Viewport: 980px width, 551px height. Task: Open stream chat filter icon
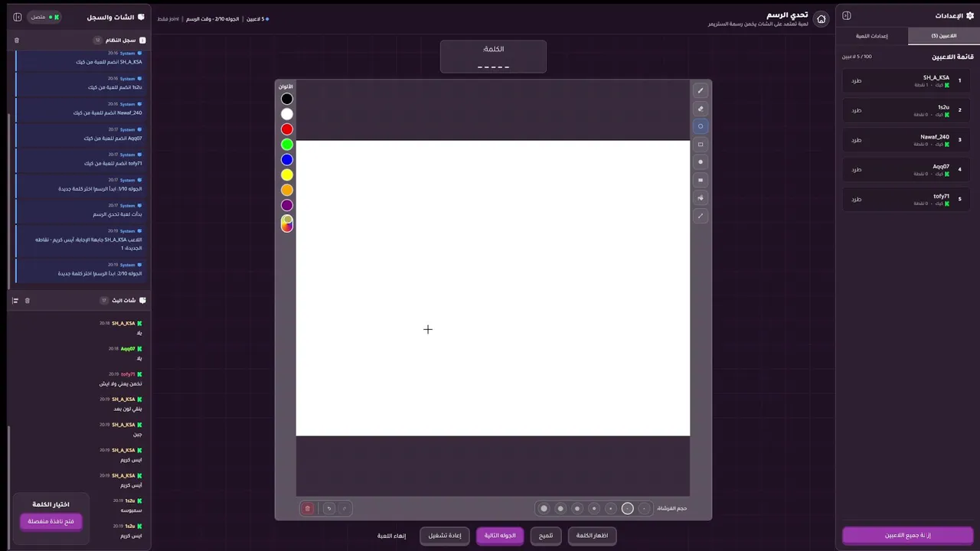pyautogui.click(x=15, y=301)
